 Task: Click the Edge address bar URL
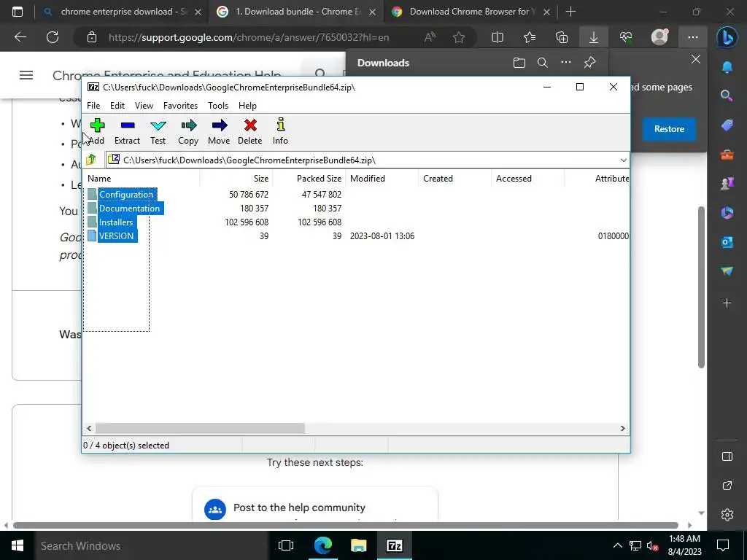coord(249,37)
